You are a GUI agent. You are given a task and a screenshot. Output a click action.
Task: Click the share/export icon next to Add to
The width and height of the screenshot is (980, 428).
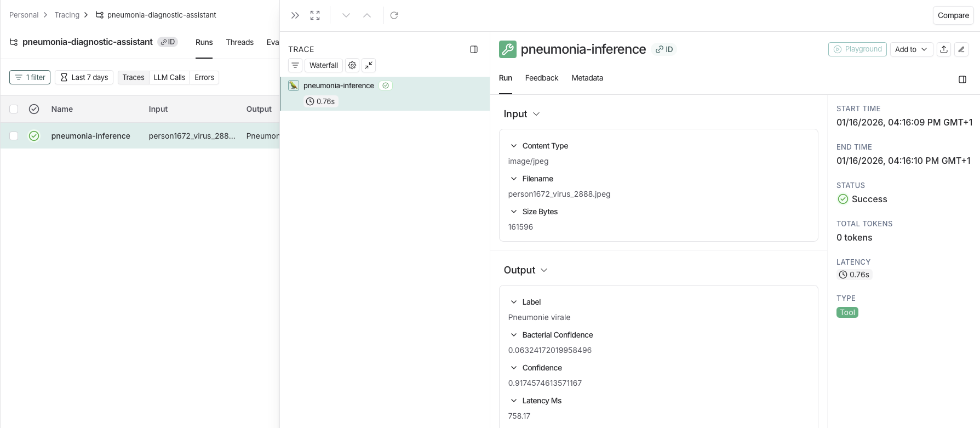944,49
